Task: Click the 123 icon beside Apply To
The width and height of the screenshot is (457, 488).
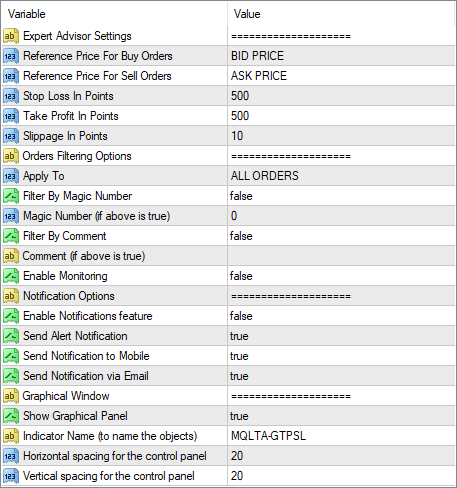Action: pos(11,176)
